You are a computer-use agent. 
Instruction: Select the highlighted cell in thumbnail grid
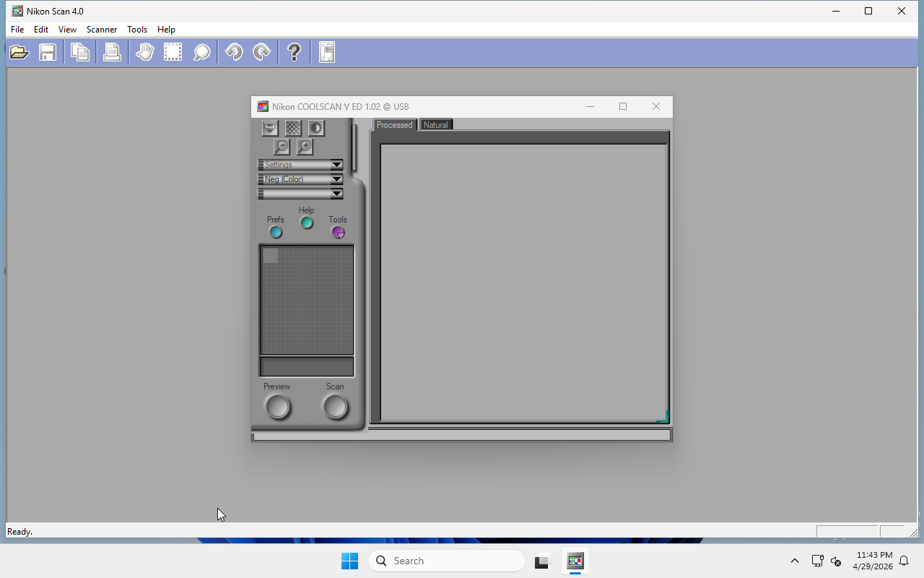271,256
